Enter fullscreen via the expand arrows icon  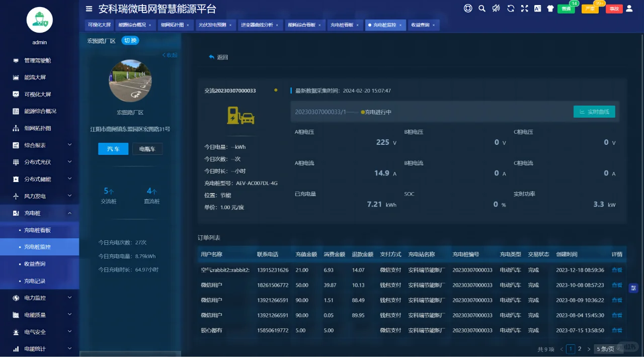[x=524, y=9]
